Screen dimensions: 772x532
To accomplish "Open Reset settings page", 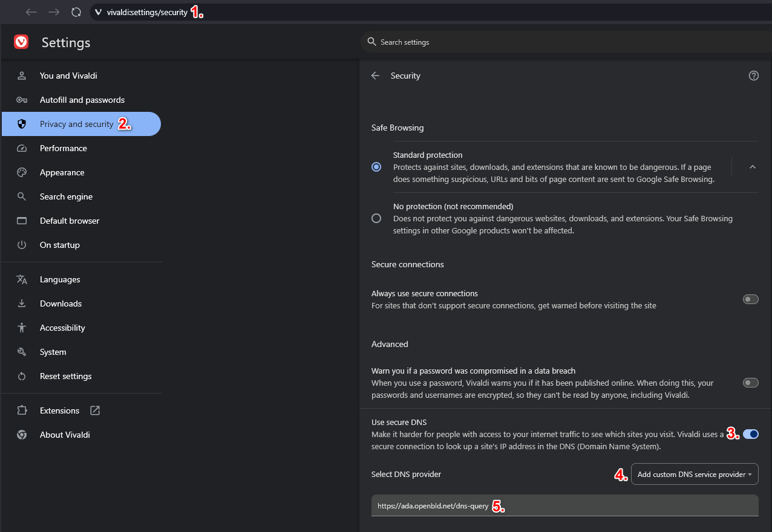I will point(66,376).
